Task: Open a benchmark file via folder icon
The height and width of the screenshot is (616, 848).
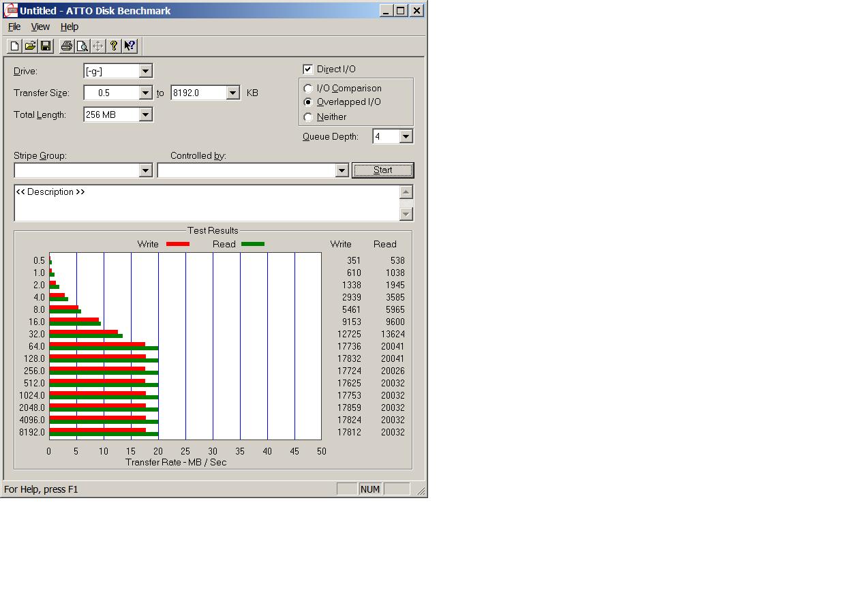Action: (30, 46)
